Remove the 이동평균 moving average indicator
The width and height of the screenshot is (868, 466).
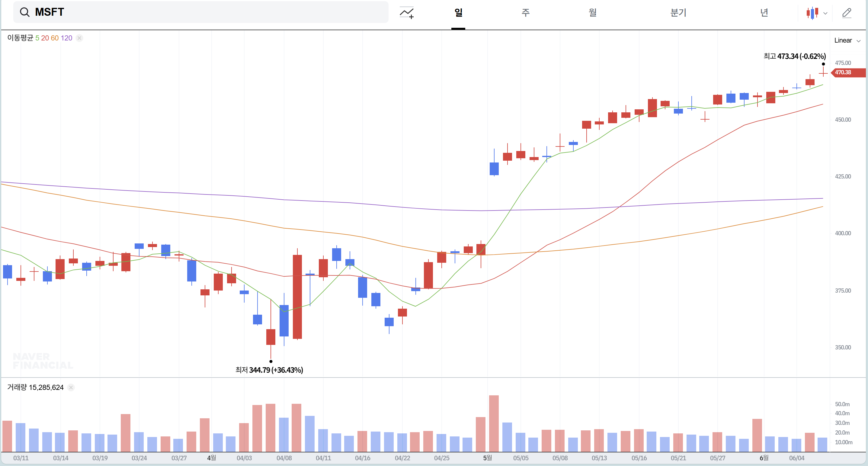(79, 38)
